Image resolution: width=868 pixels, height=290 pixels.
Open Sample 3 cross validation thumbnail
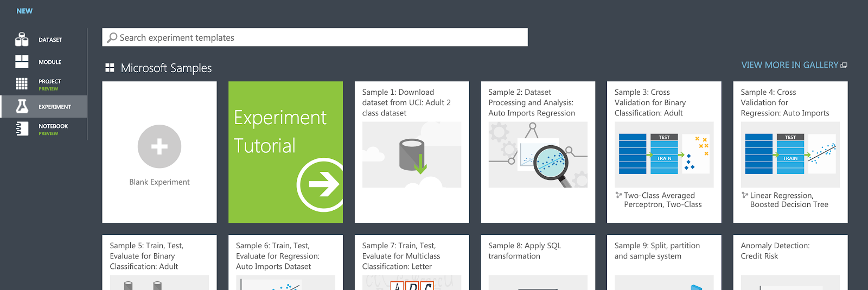point(664,155)
